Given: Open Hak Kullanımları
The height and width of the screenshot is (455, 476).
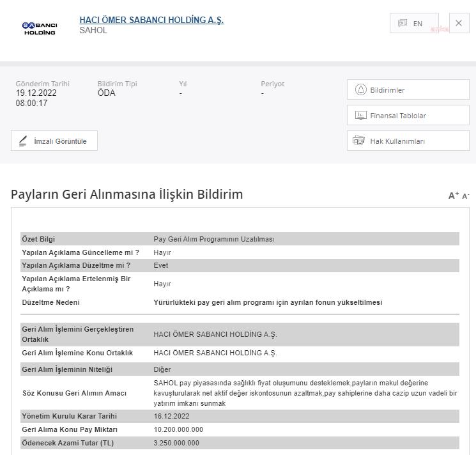Looking at the screenshot, I should click(408, 141).
